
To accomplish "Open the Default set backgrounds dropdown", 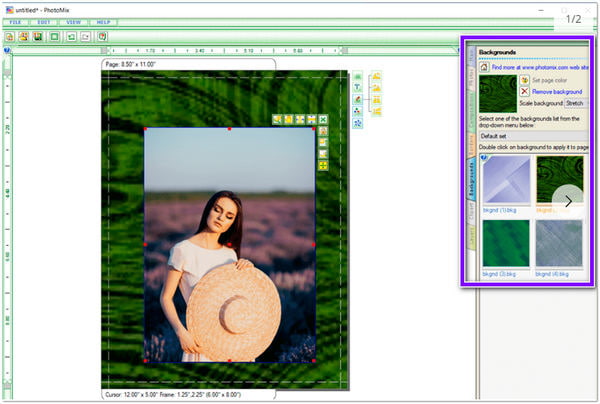I will click(x=533, y=136).
